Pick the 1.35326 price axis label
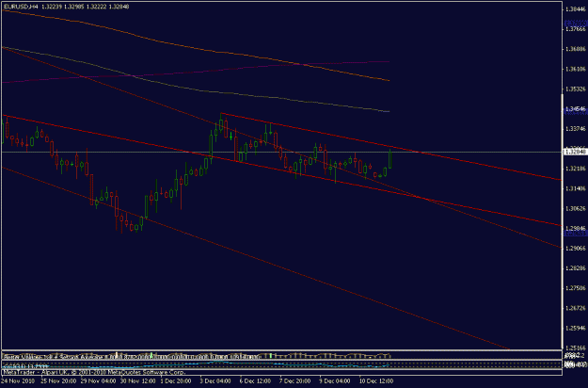 pyautogui.click(x=575, y=89)
